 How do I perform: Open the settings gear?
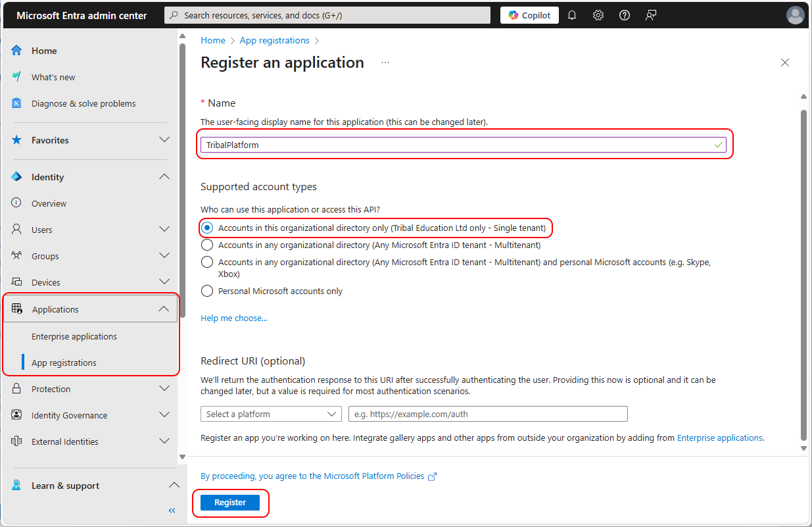(x=598, y=14)
